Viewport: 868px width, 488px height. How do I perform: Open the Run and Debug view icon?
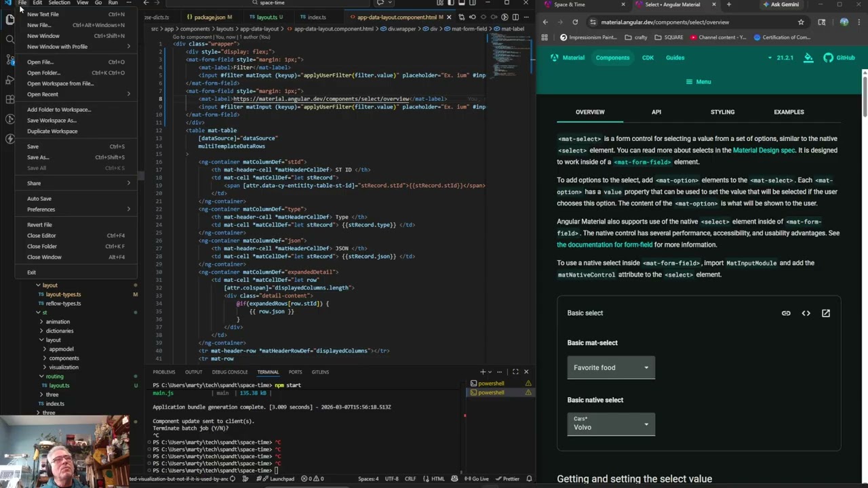pos(9,79)
